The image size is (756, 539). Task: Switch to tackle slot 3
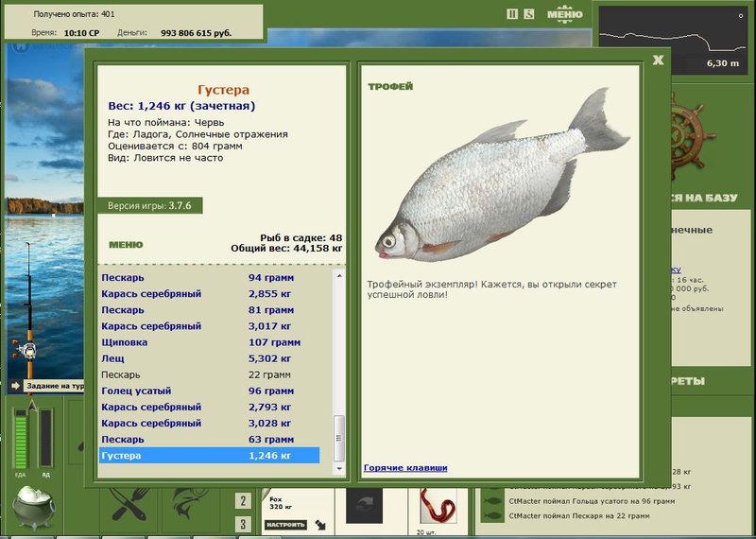tap(243, 524)
